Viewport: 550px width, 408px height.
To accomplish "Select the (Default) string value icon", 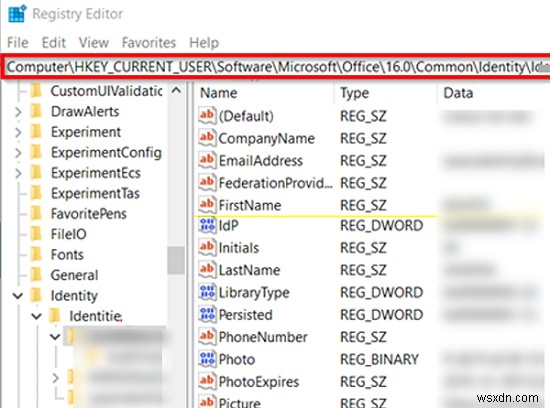I will (207, 116).
